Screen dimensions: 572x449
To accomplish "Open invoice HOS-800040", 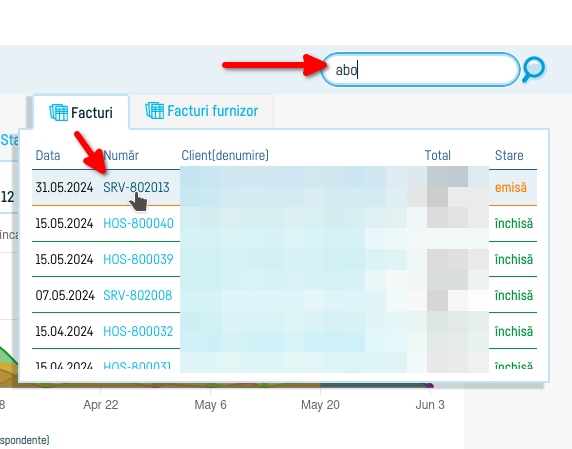I will click(138, 223).
